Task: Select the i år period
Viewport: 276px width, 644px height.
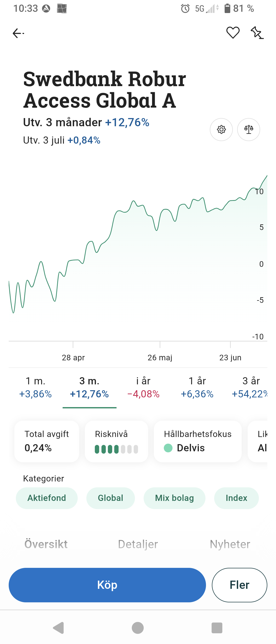Action: tap(143, 387)
